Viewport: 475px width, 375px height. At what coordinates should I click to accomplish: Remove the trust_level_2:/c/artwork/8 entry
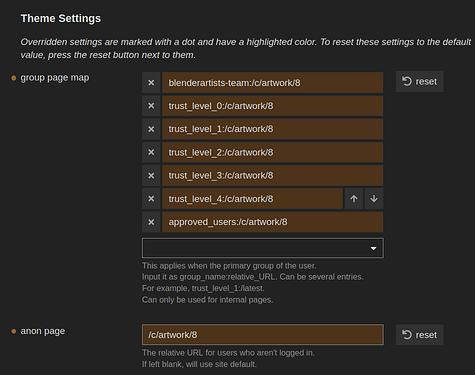pyautogui.click(x=151, y=152)
